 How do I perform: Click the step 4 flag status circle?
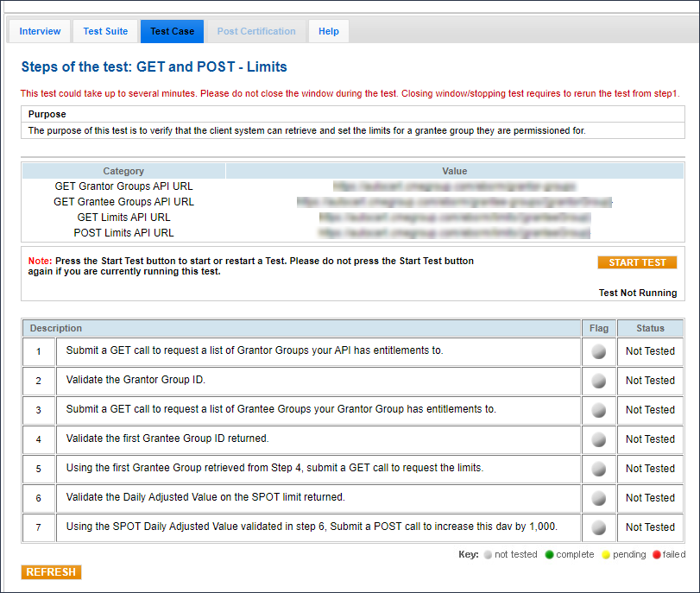click(x=598, y=439)
